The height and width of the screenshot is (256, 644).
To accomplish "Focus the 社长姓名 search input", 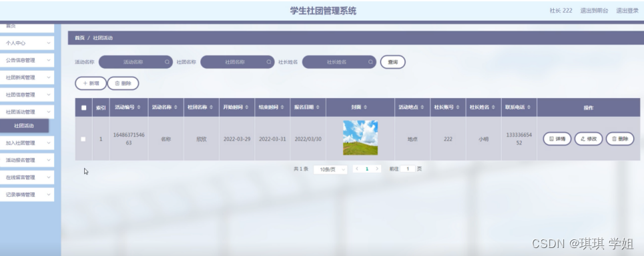I will 339,62.
